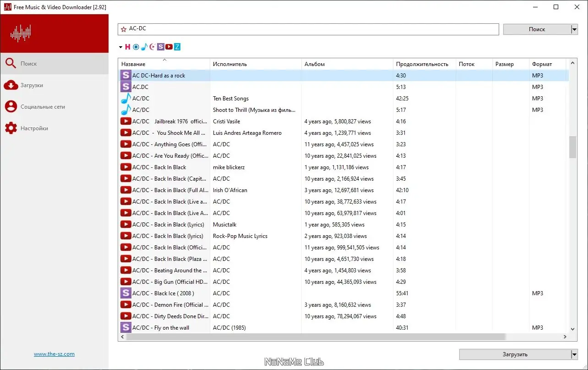This screenshot has width=588, height=370.
Task: Click the horizontal scrollbar thumb of results
Action: tap(315, 337)
